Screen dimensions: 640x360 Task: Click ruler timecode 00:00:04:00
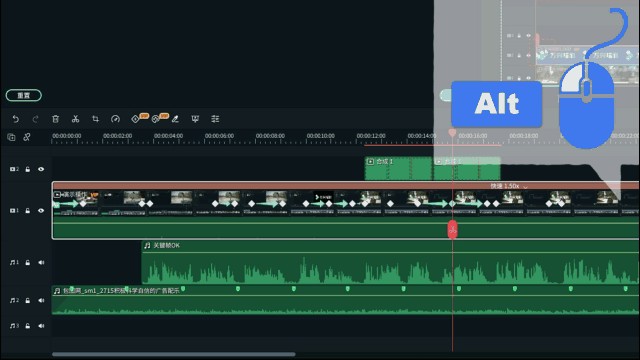(x=169, y=136)
